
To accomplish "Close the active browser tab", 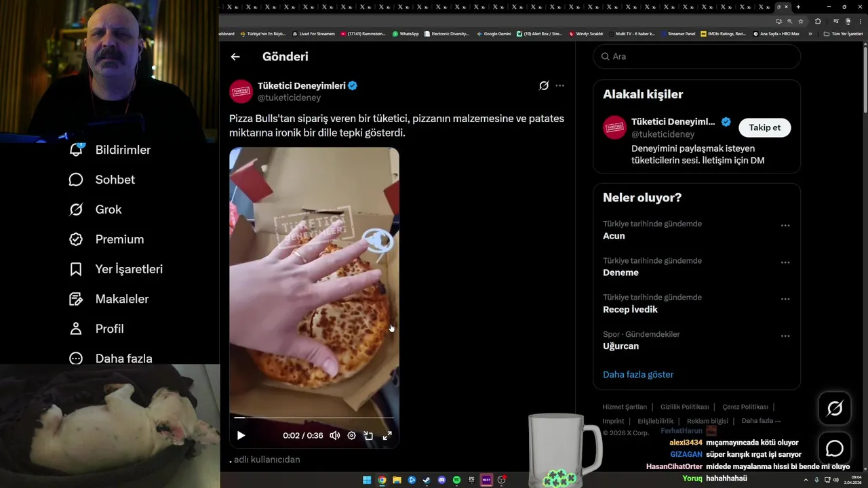I will [x=786, y=7].
